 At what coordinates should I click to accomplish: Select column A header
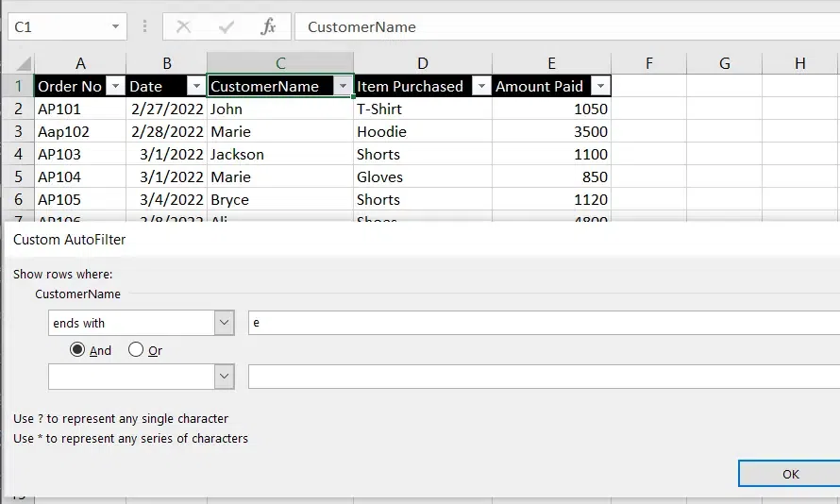pyautogui.click(x=80, y=64)
